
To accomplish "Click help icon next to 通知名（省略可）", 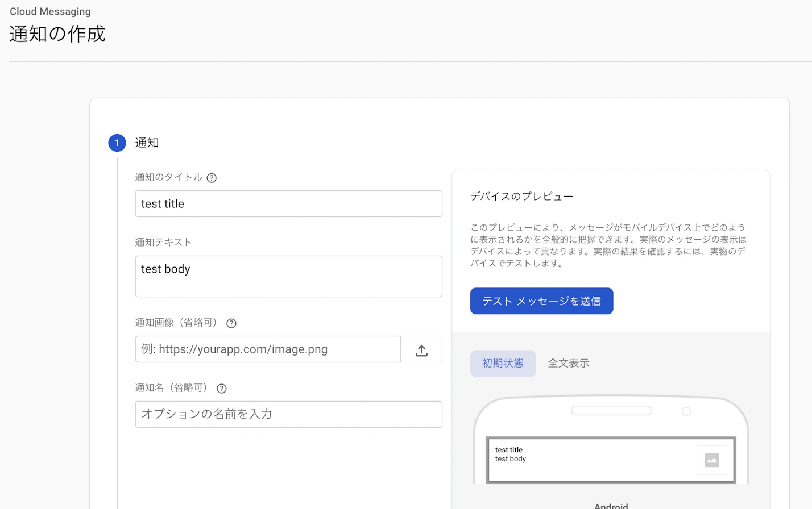I will (222, 389).
